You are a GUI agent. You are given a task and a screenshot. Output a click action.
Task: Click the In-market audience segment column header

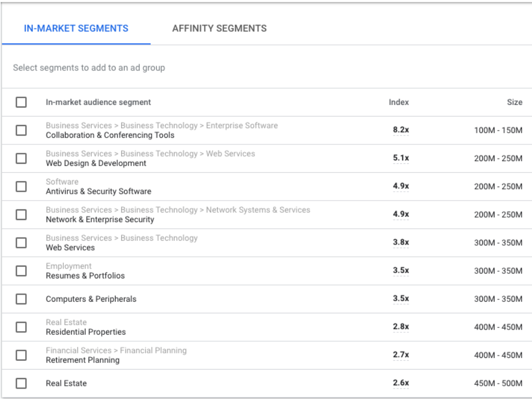pyautogui.click(x=98, y=102)
